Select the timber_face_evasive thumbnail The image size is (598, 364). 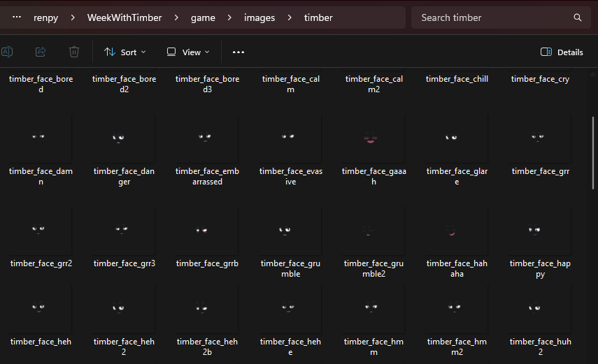[291, 139]
